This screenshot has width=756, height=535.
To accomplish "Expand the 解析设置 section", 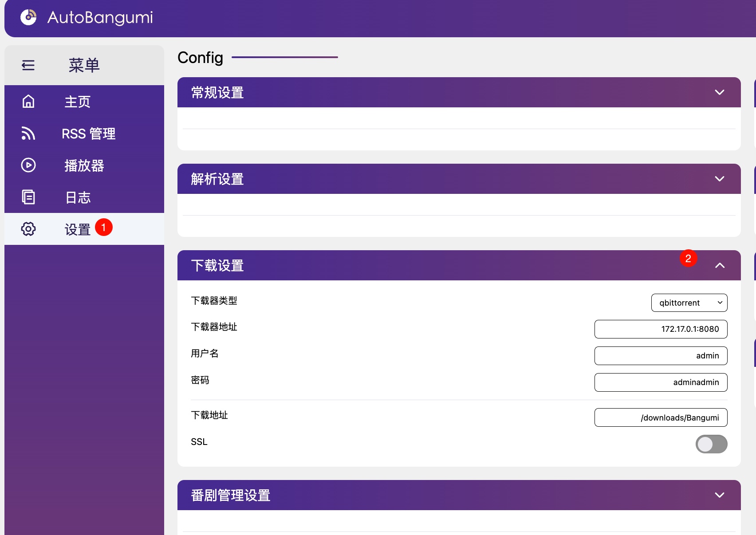I will tap(720, 179).
